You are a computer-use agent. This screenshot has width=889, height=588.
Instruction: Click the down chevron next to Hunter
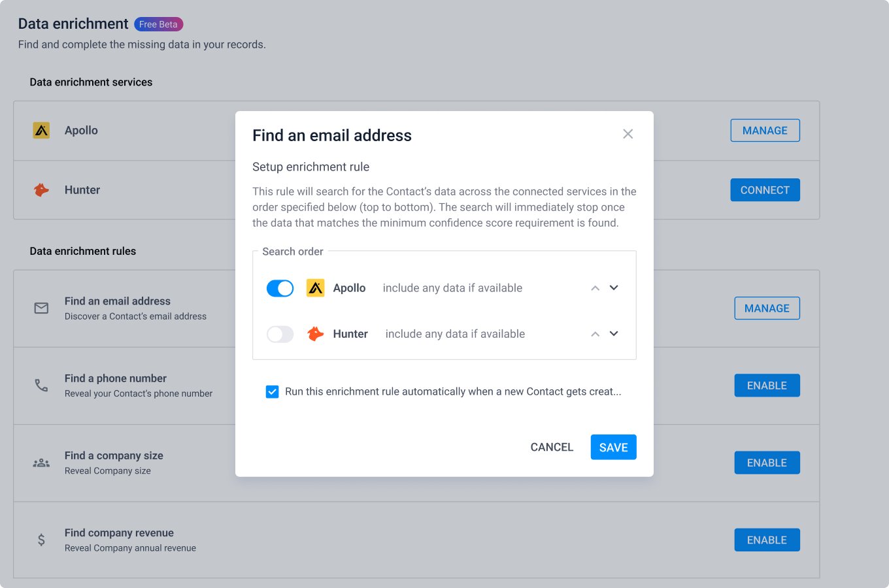pos(614,334)
